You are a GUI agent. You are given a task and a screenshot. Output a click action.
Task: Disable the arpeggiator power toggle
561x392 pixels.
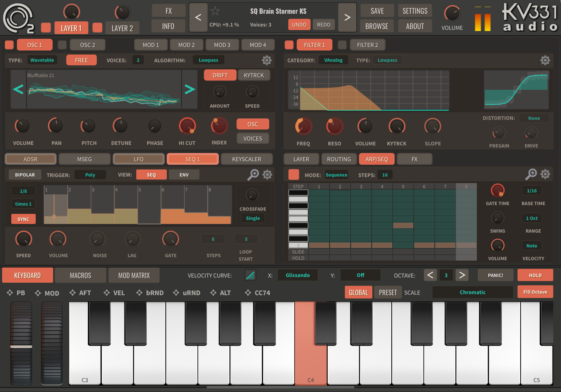[x=293, y=174]
